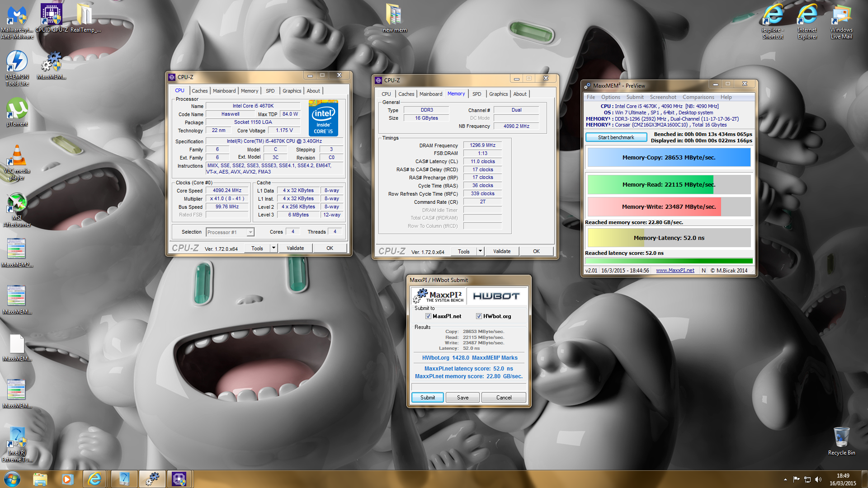The width and height of the screenshot is (868, 488).
Task: Click Cancel in HWbot Submit dialog
Action: click(x=504, y=398)
